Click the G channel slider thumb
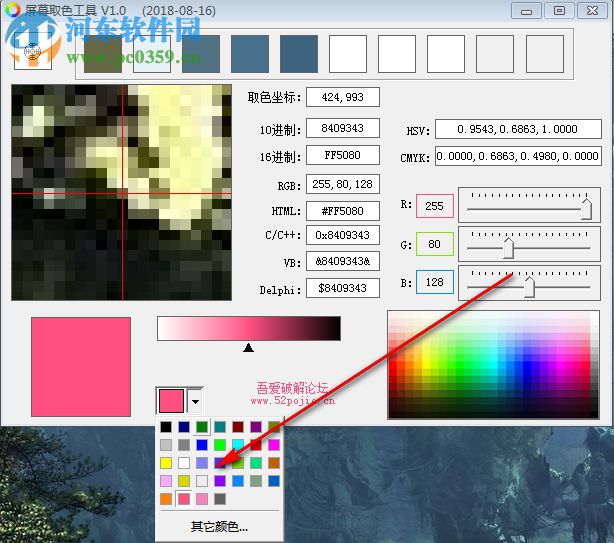This screenshot has height=543, width=614. [x=508, y=248]
